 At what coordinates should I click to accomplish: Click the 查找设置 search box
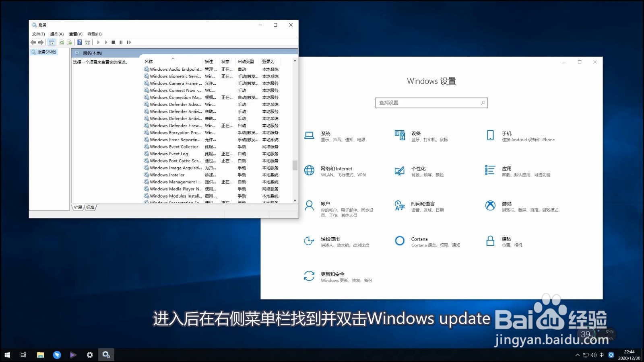point(431,103)
